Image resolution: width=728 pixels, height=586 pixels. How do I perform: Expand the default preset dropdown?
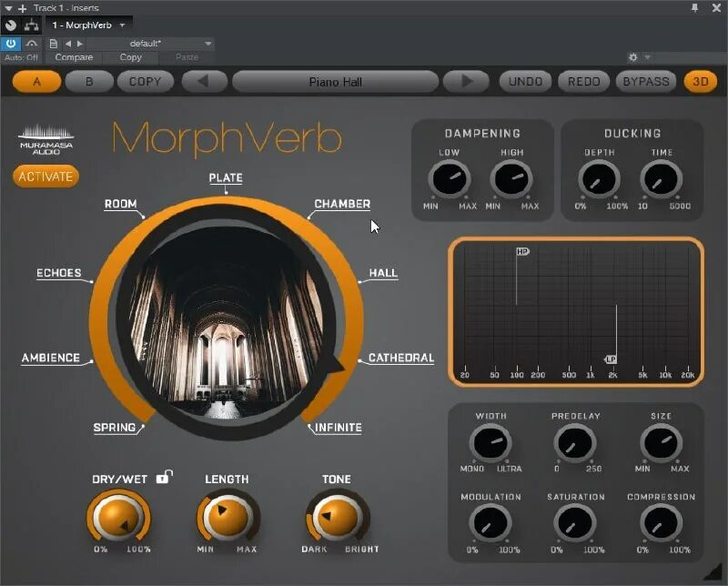[208, 44]
